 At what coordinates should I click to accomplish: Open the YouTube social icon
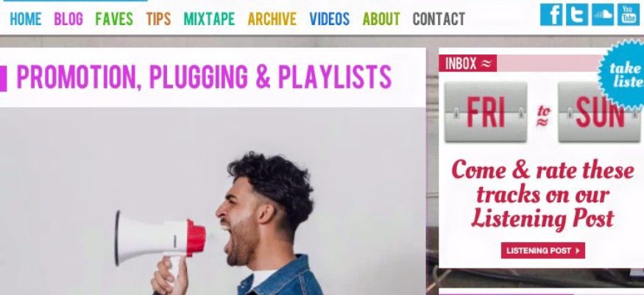click(629, 15)
